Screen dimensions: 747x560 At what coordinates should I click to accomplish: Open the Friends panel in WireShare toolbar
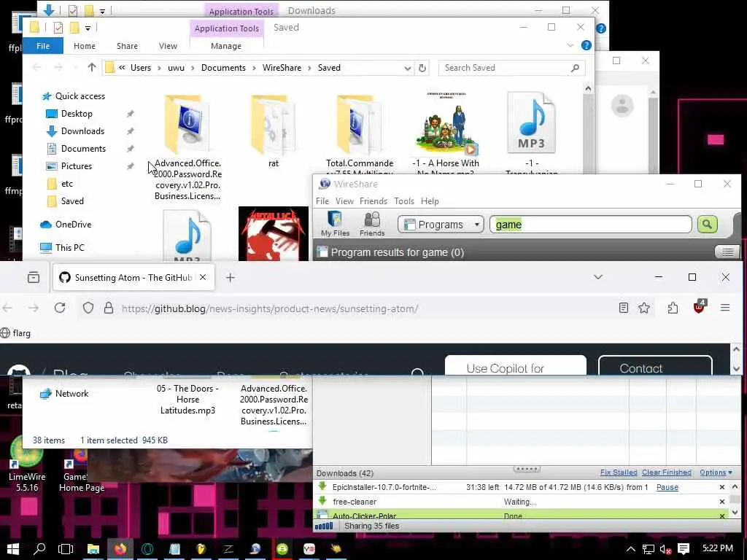coord(372,224)
